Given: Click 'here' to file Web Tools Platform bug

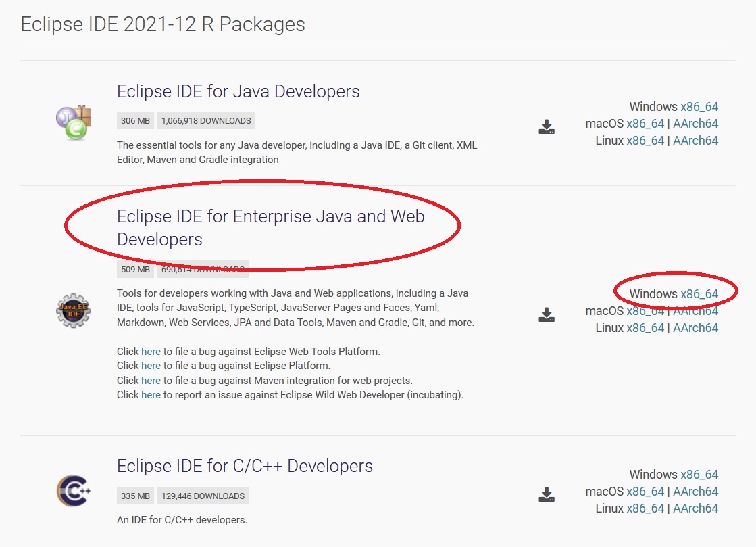Looking at the screenshot, I should tap(151, 351).
